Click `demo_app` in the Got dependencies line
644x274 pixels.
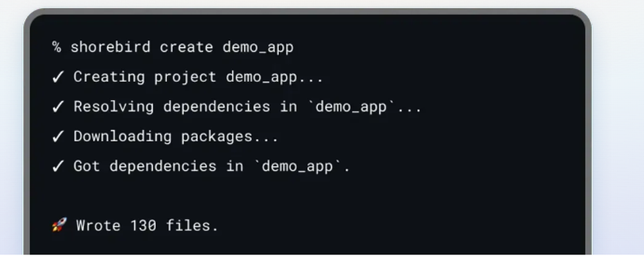tap(298, 166)
